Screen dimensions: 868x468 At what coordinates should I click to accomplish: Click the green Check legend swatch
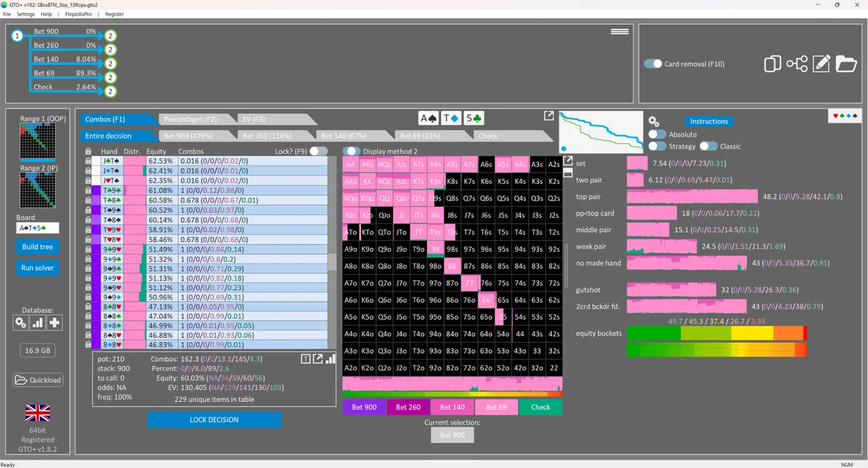point(540,407)
